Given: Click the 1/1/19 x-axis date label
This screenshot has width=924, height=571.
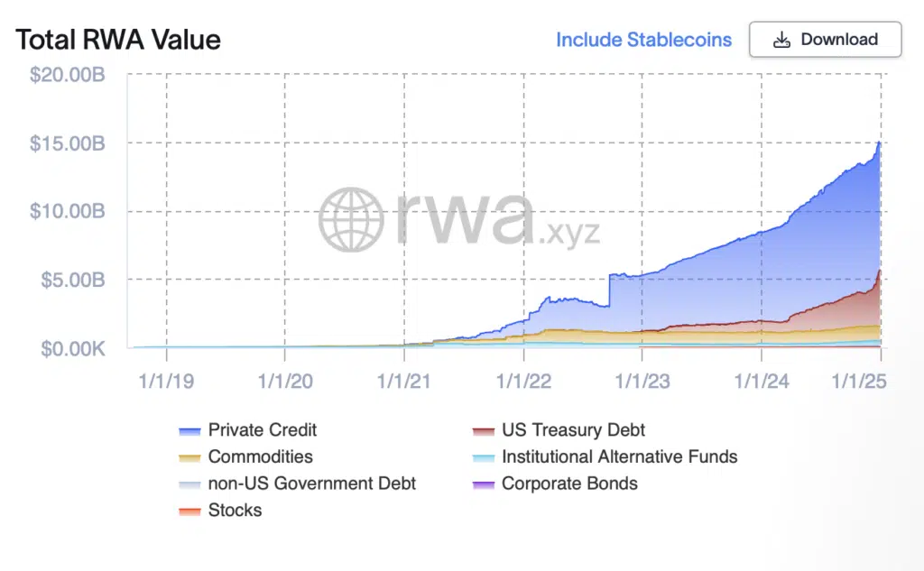Looking at the screenshot, I should 166,381.
